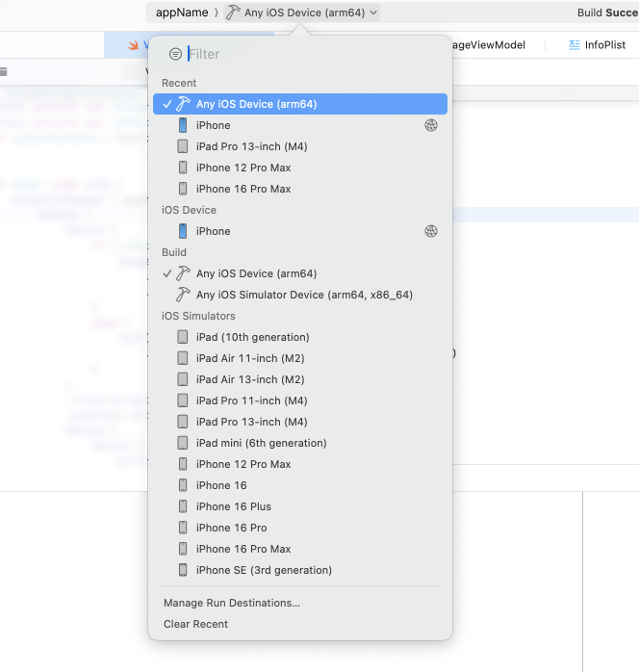Click the Swift file tab icon
Viewport: 639px width, 672px height.
133,44
